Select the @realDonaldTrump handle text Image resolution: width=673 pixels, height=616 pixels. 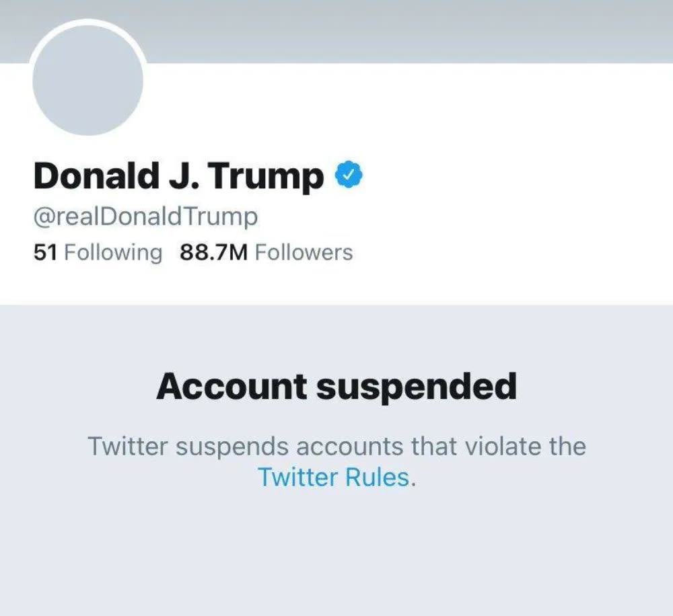tap(145, 217)
